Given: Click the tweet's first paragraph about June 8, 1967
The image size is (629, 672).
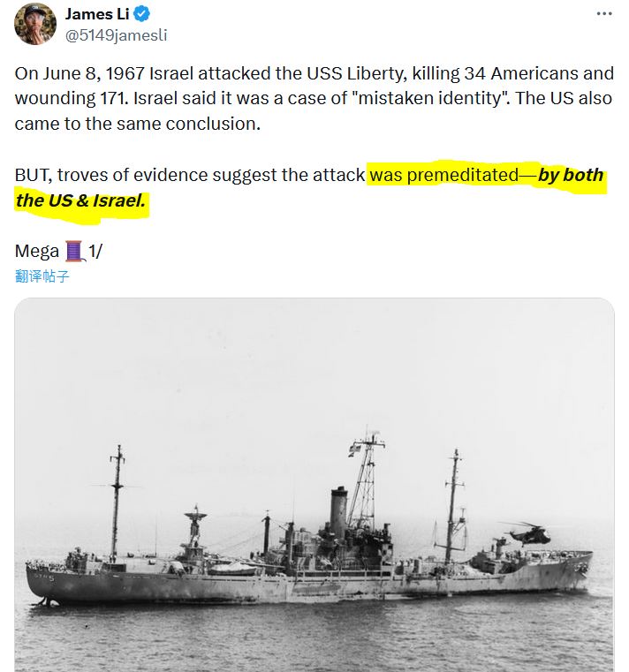Looking at the screenshot, I should click(314, 98).
